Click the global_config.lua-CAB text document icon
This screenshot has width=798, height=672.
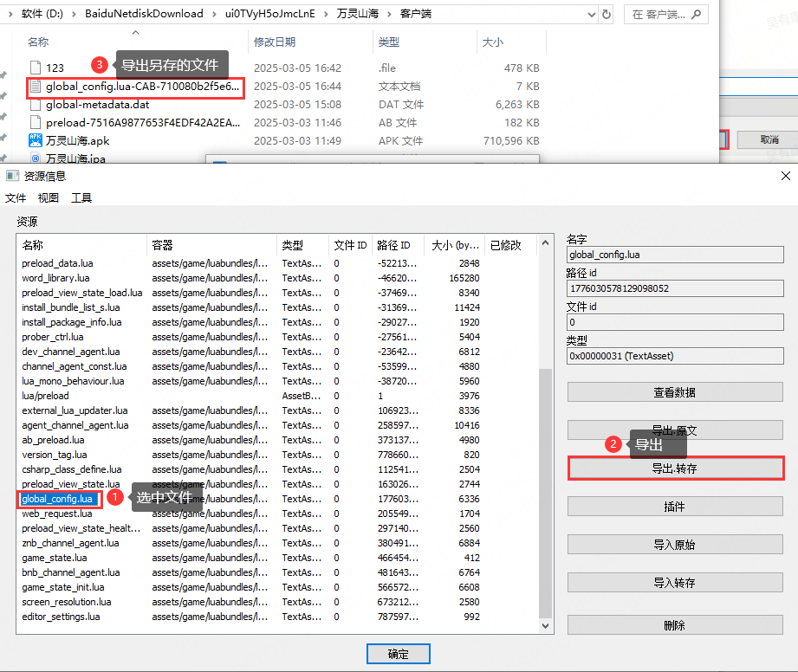pos(36,86)
